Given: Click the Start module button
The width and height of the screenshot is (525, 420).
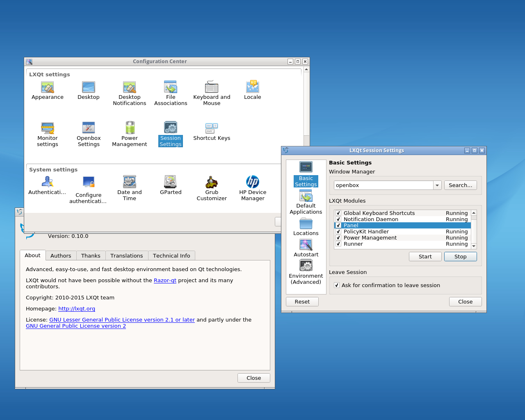Looking at the screenshot, I should [x=425, y=257].
